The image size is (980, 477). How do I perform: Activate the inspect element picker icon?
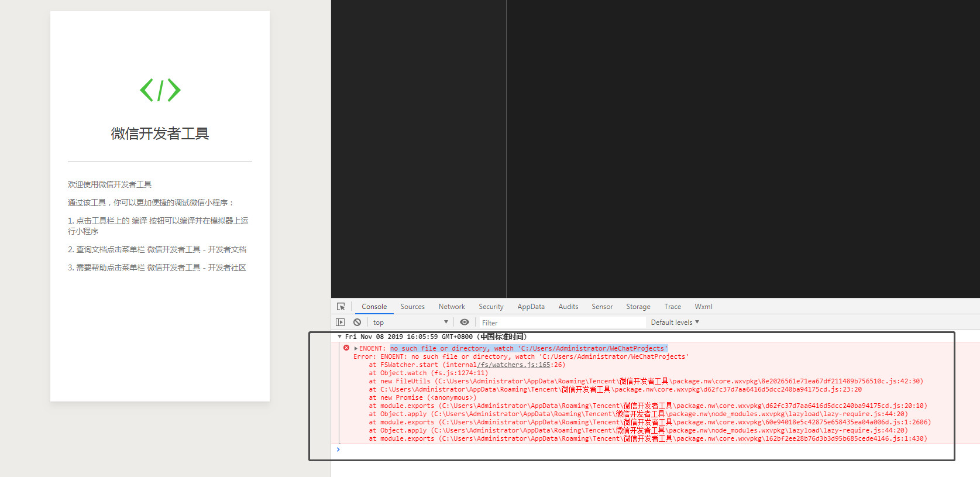click(341, 307)
